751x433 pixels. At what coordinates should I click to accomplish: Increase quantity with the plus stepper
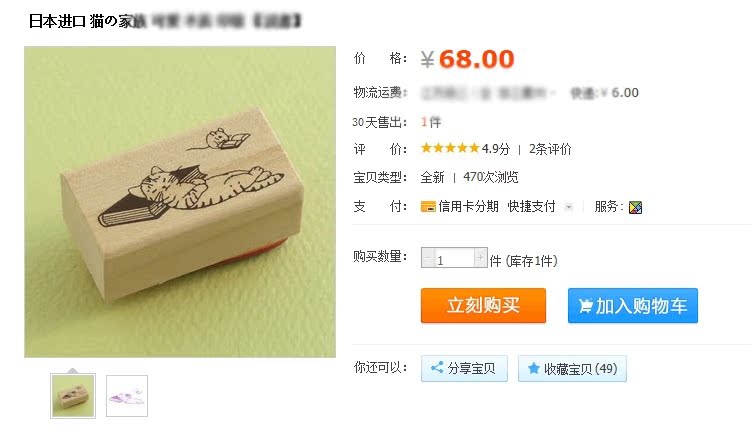480,258
